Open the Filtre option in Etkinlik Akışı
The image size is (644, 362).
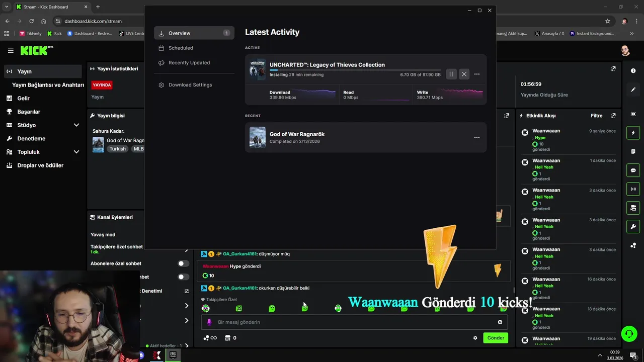(596, 116)
